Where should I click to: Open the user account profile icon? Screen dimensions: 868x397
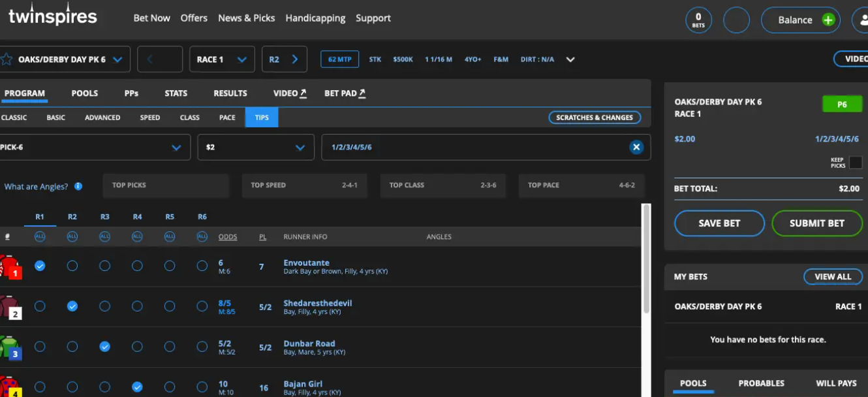861,20
